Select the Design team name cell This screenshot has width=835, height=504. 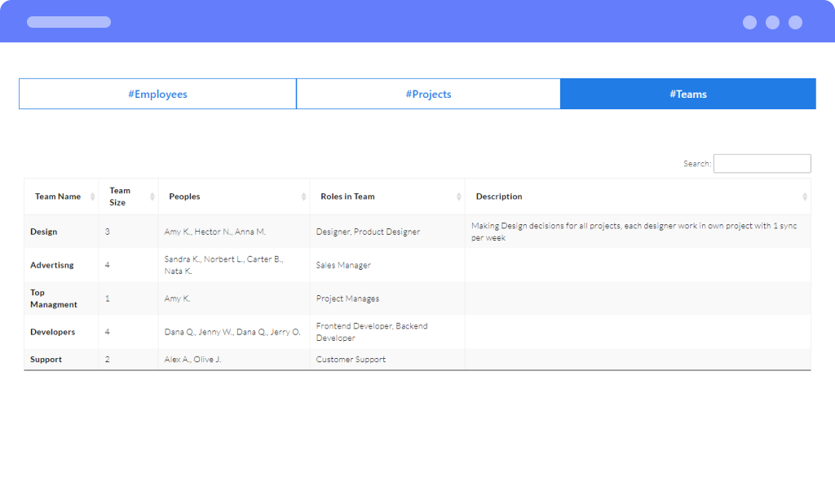tap(61, 232)
